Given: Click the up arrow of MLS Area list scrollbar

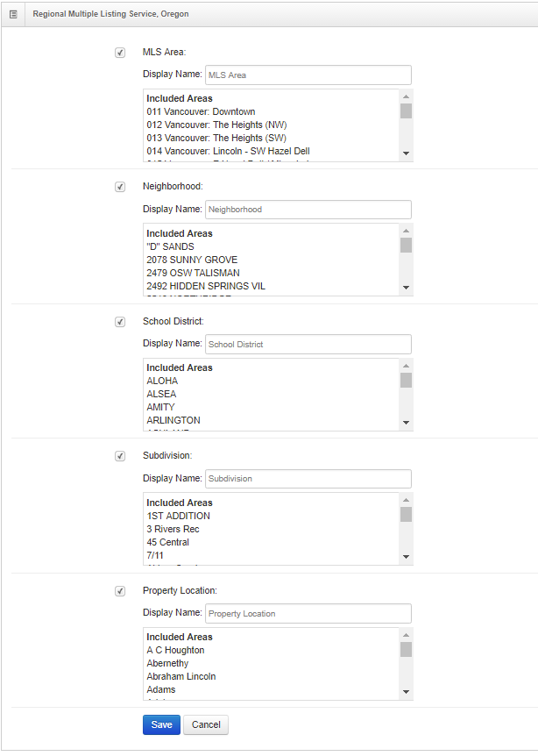Looking at the screenshot, I should pyautogui.click(x=406, y=96).
